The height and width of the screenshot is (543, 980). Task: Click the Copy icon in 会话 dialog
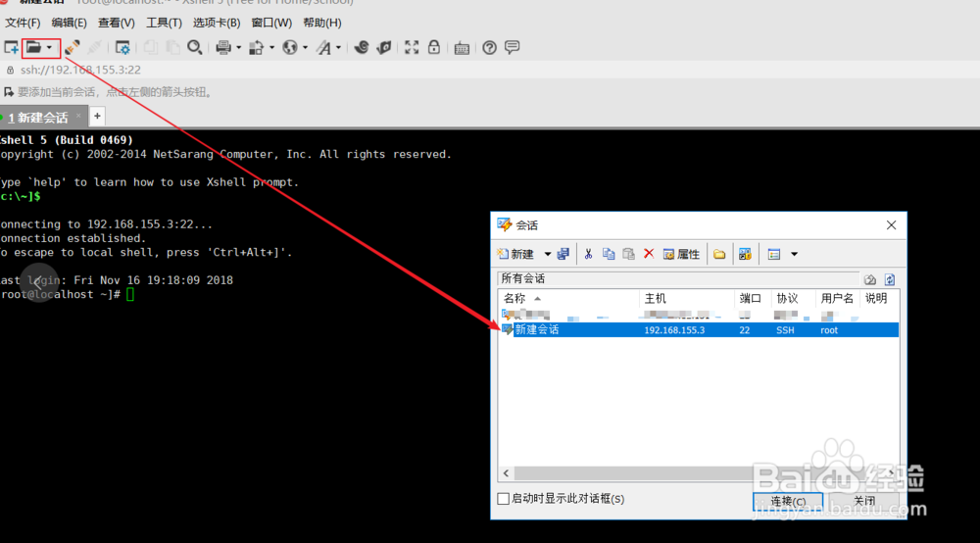609,254
